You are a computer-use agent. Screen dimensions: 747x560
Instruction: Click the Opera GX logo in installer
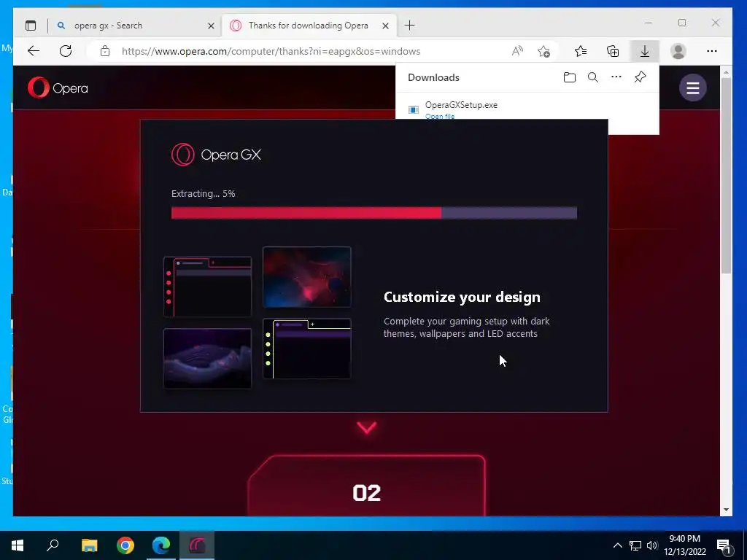[x=216, y=155]
